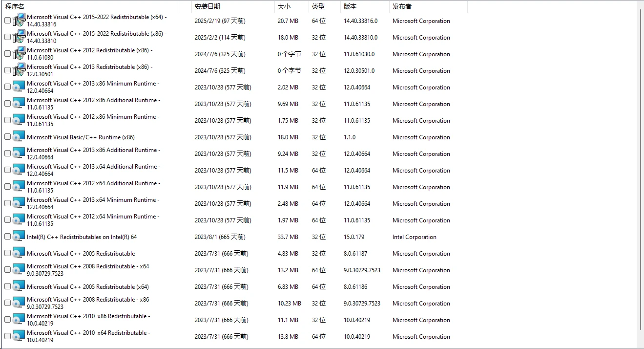Click icon of Visual C++ 2008 Redistributable - x86
This screenshot has height=349, width=644.
click(19, 303)
